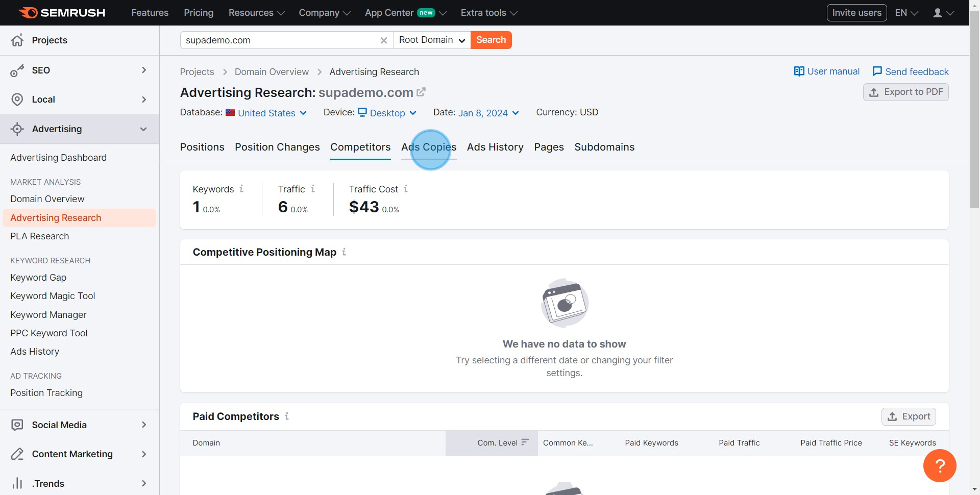Screen dimensions: 980x495
Task: Show Keywords metric info tooltip
Action: pos(241,189)
